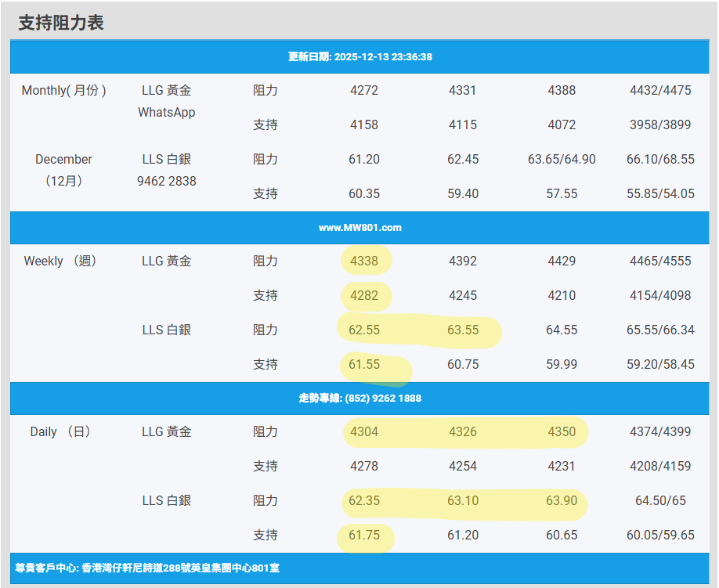
Task: Click the monthly gold resistance value 4272
Action: [x=364, y=91]
